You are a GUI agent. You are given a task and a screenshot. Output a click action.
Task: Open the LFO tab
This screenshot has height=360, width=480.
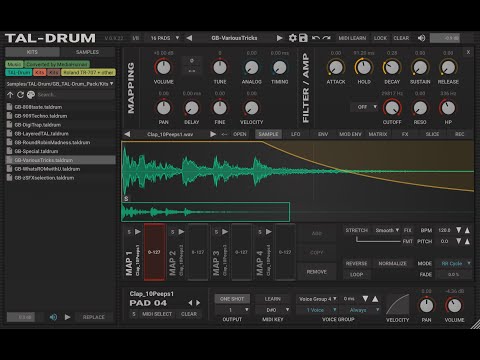pyautogui.click(x=296, y=134)
